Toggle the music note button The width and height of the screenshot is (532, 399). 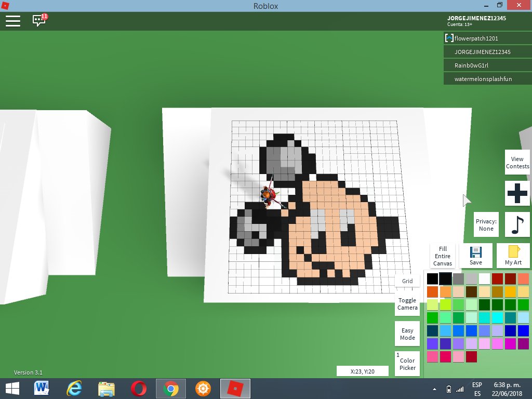tap(517, 224)
